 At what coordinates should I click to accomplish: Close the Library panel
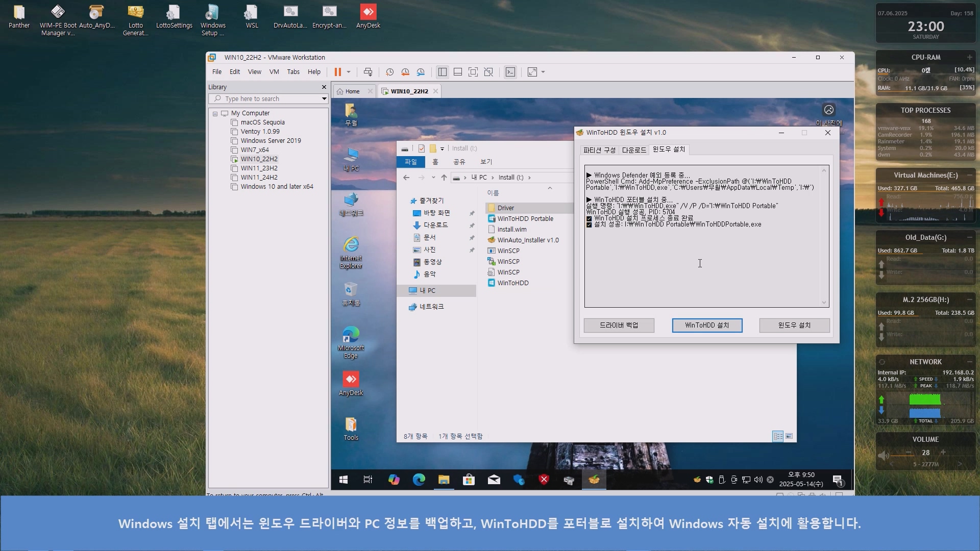(324, 87)
